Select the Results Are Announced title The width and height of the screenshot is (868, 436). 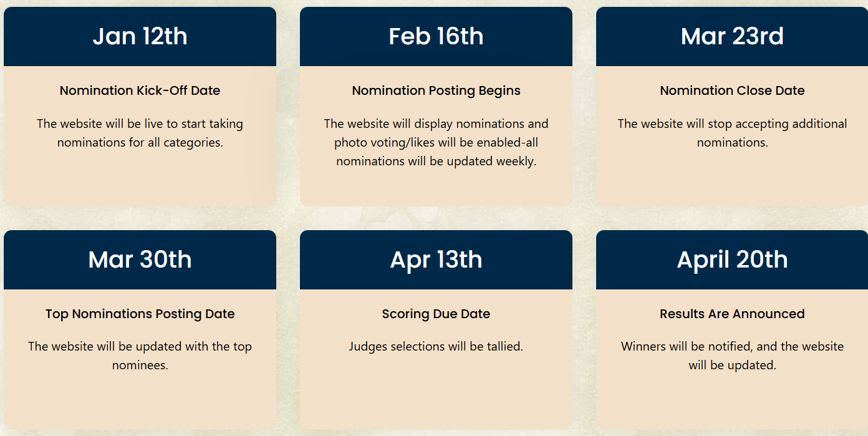coord(732,314)
